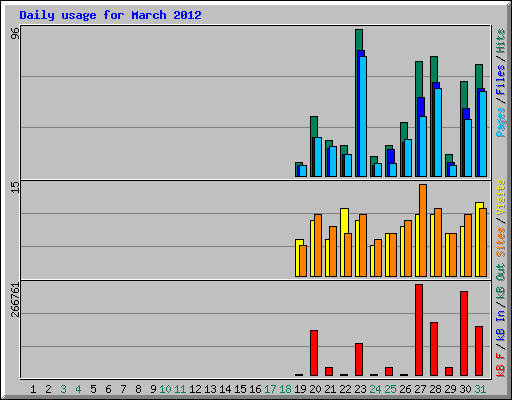This screenshot has width=512, height=400.
Task: Select the Sites legend label
Action: coord(500,242)
